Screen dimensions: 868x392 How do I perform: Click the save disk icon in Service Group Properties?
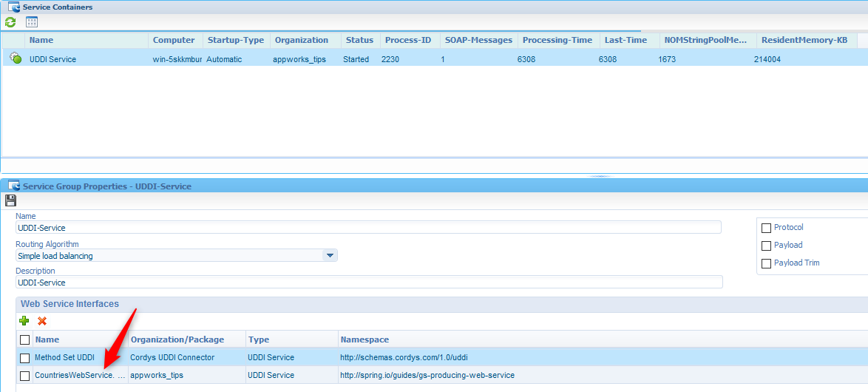tap(10, 200)
